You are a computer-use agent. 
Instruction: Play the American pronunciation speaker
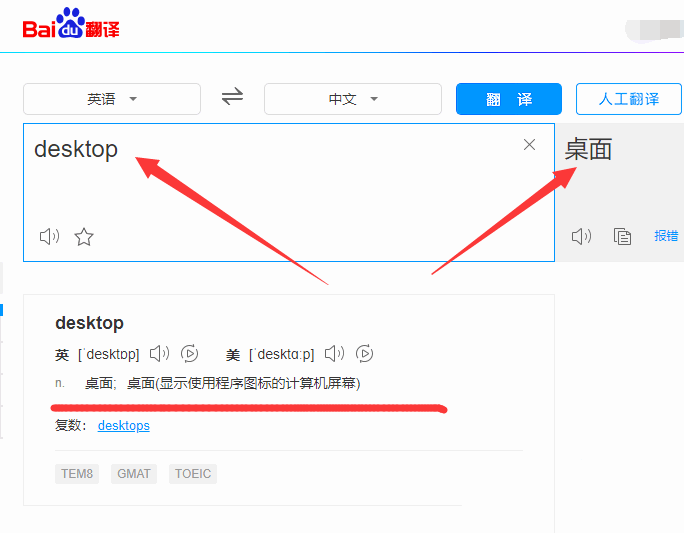(x=334, y=353)
